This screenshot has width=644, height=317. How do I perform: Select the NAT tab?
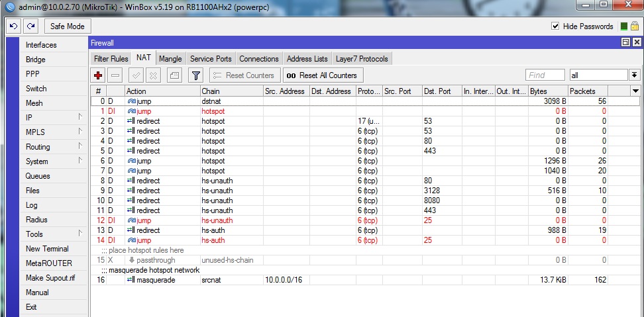(144, 58)
